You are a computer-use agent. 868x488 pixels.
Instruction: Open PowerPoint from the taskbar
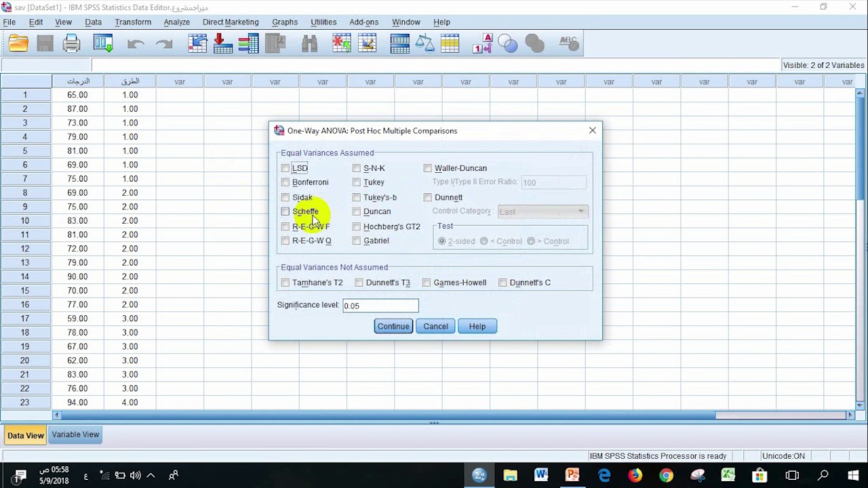[x=572, y=475]
